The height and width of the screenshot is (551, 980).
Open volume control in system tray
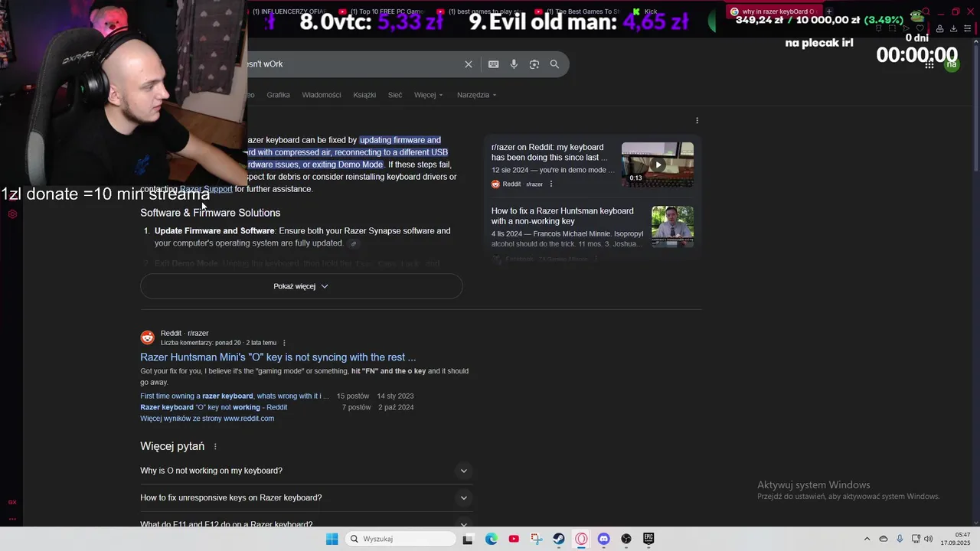(929, 539)
